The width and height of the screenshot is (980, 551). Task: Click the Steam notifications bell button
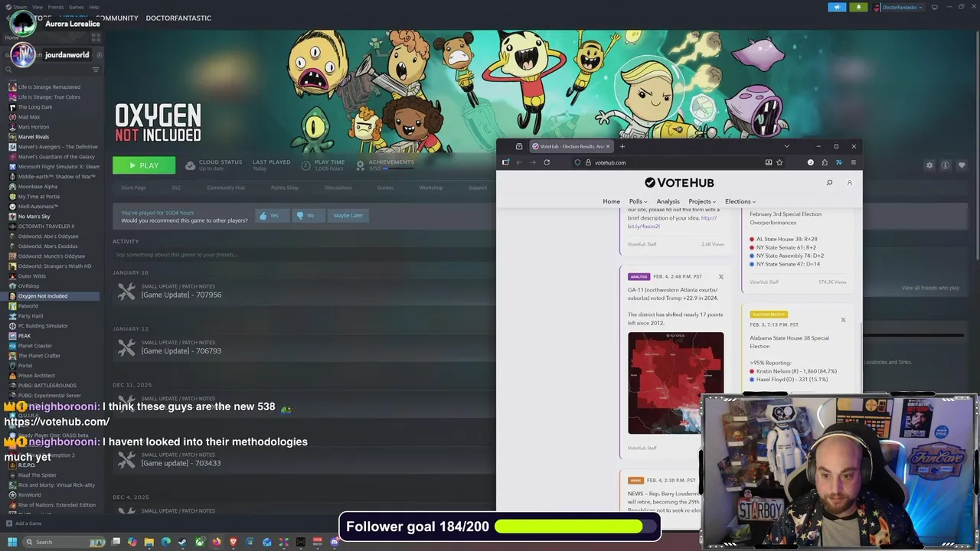858,7
